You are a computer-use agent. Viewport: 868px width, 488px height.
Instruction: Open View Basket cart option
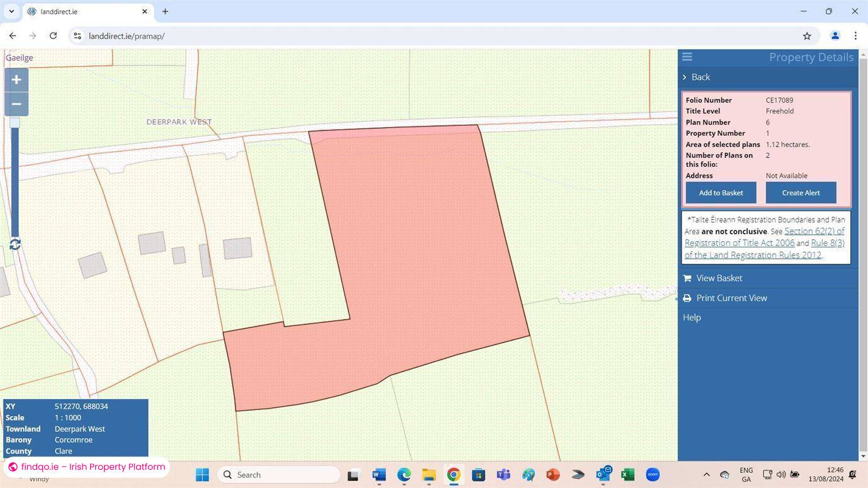pos(719,278)
